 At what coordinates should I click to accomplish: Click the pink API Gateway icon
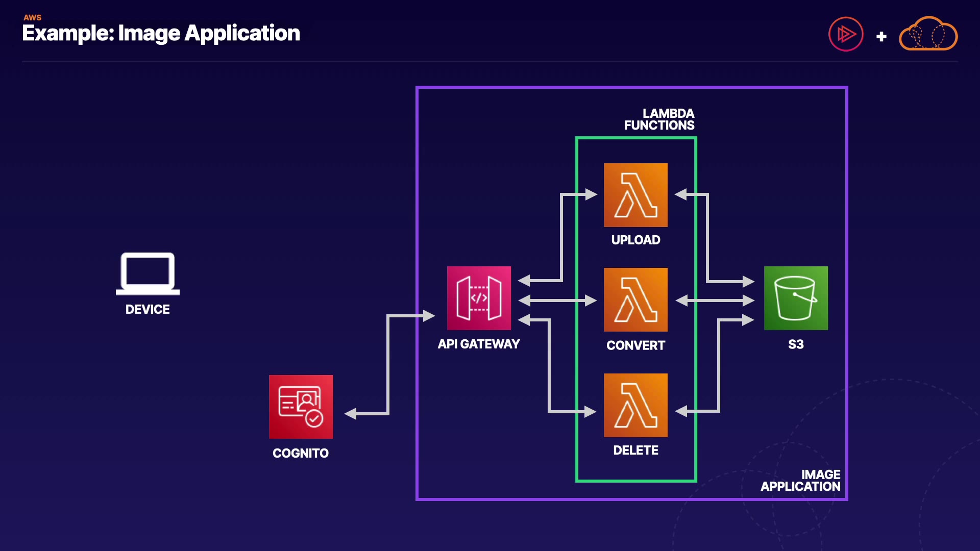tap(479, 298)
